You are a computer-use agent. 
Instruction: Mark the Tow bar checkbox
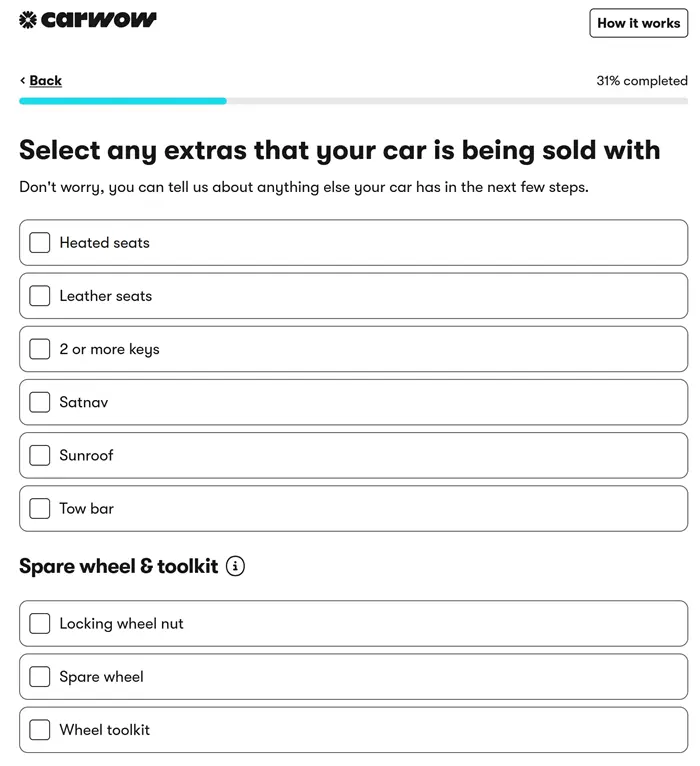[40, 509]
